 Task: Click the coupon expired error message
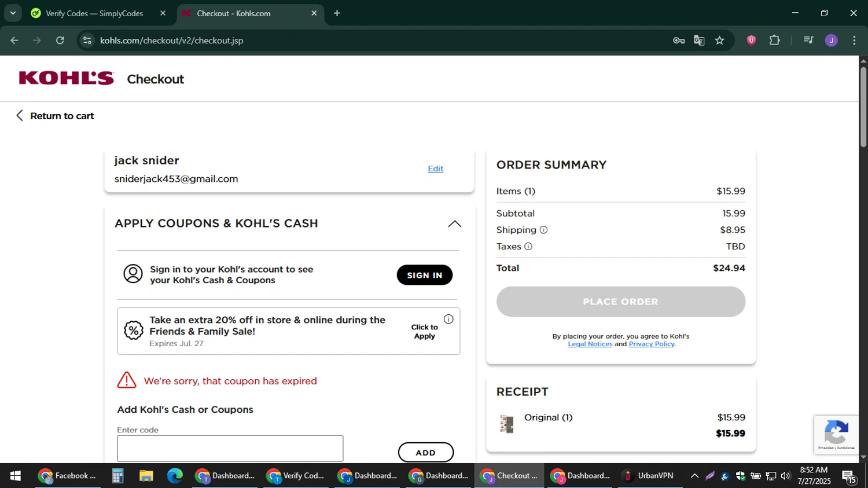click(230, 381)
